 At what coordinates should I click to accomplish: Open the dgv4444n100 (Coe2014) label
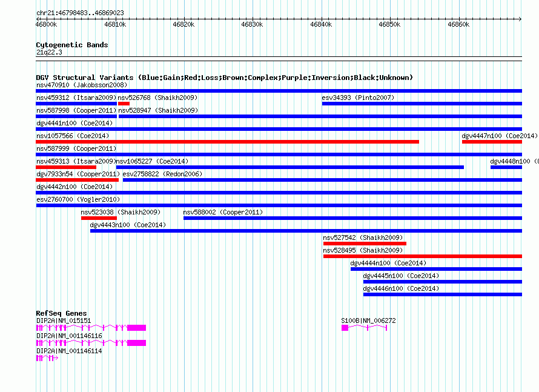(x=388, y=263)
